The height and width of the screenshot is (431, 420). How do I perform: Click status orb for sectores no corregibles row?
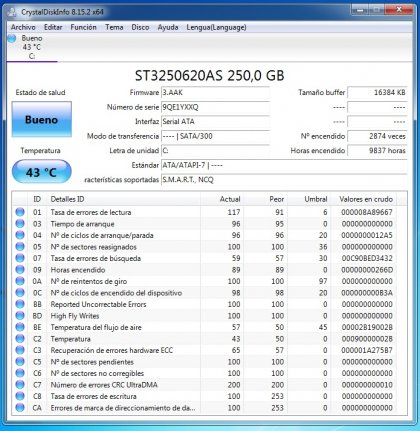click(20, 373)
